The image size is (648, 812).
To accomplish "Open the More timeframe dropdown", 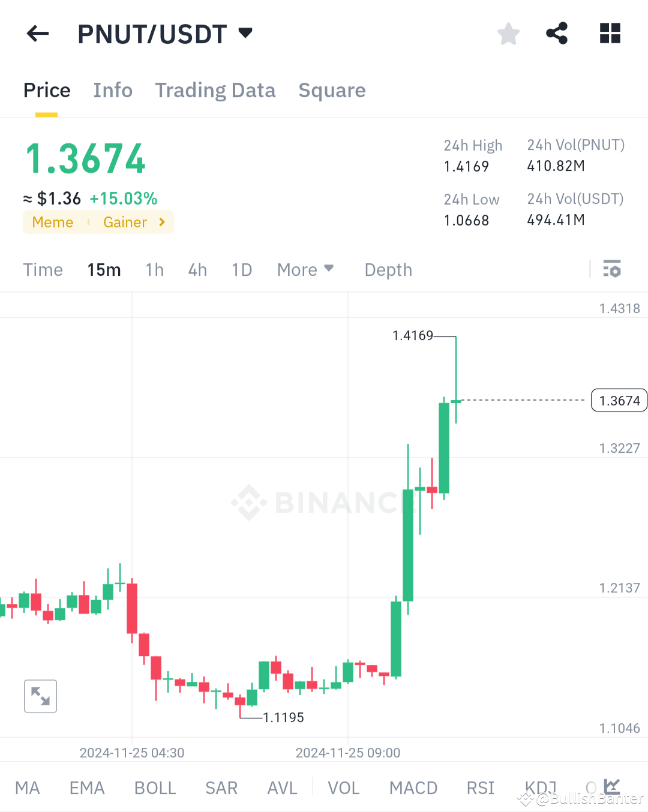I will [305, 269].
